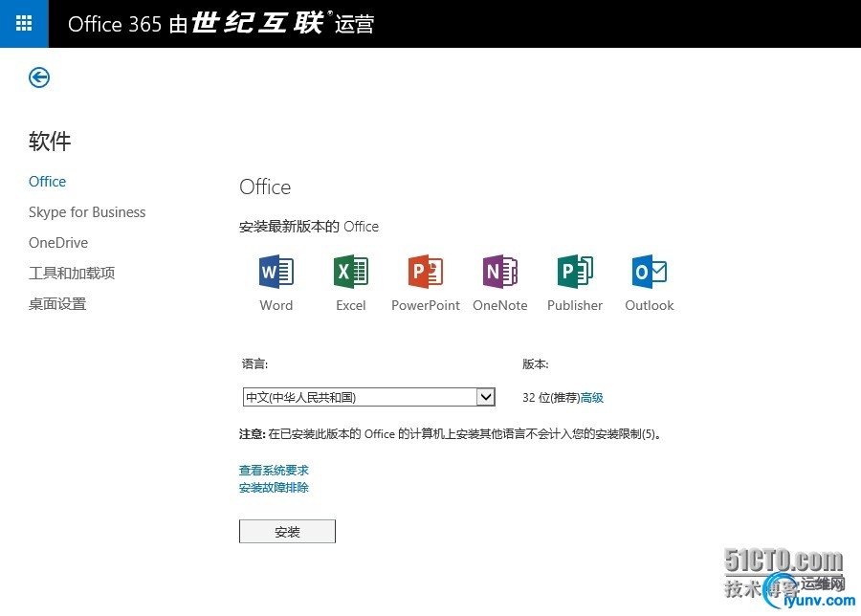
Task: Click the Excel label text
Action: pyautogui.click(x=351, y=305)
